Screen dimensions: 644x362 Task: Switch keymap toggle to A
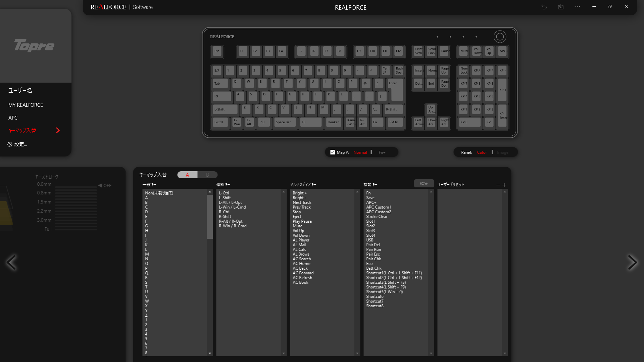187,175
